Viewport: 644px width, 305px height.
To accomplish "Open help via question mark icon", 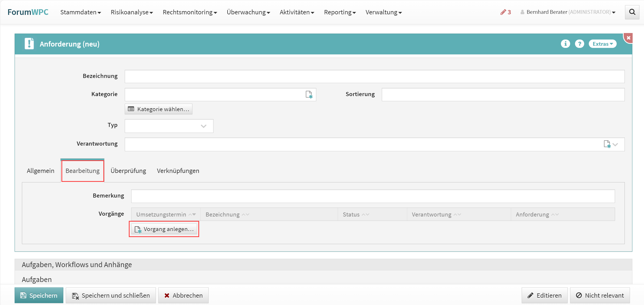I will click(x=579, y=44).
